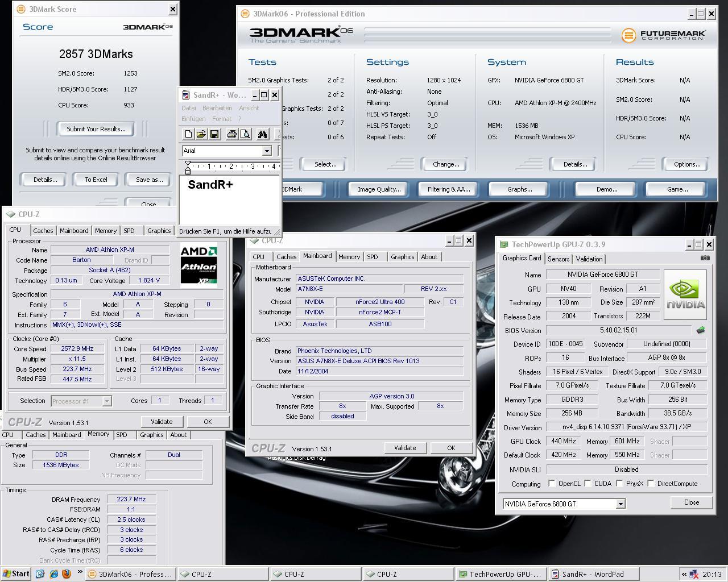Click the top-left CPU-Z window's title bar icon

[x=10, y=214]
